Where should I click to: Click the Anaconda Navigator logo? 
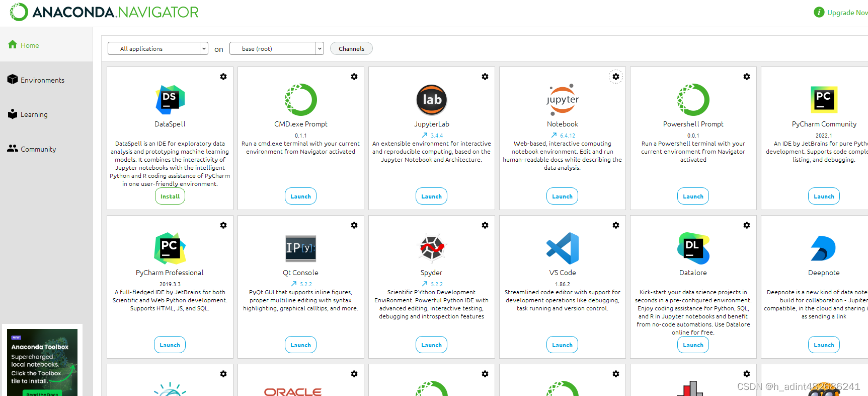tap(104, 12)
